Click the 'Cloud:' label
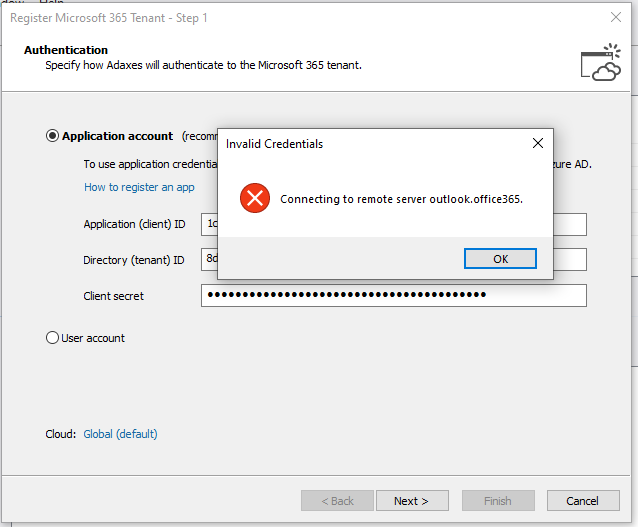 click(x=61, y=434)
